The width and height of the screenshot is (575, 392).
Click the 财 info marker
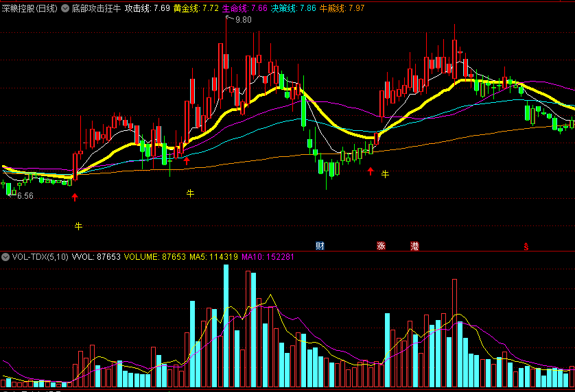click(x=320, y=246)
